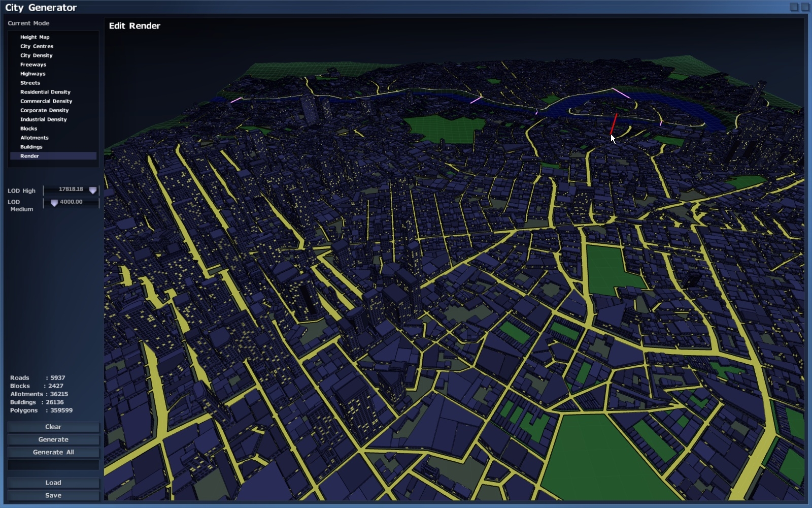Switch to Blocks mode
This screenshot has height=508, width=812.
point(28,129)
